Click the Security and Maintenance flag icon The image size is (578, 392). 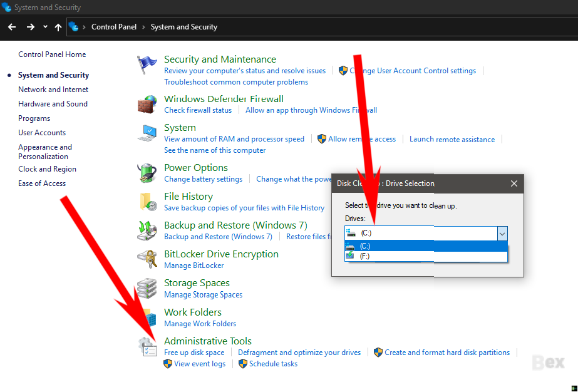pos(147,65)
